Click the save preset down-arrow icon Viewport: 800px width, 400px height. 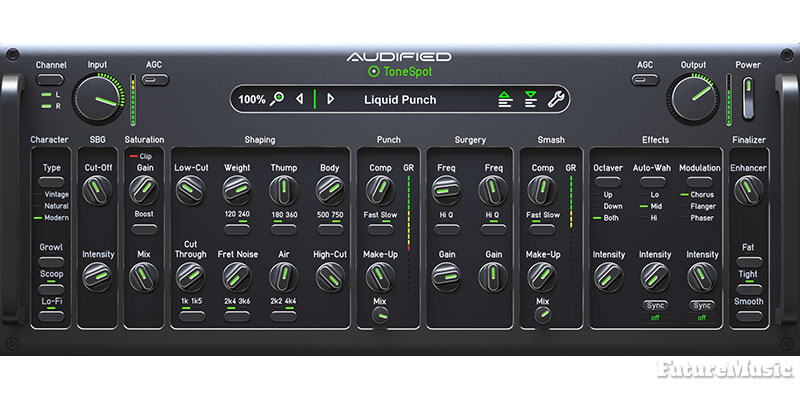(531, 99)
